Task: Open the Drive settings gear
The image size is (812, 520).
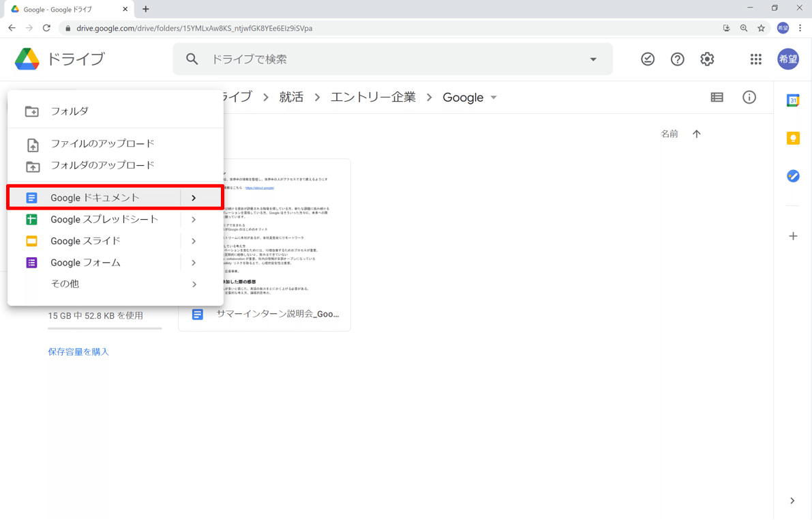Action: (x=707, y=59)
